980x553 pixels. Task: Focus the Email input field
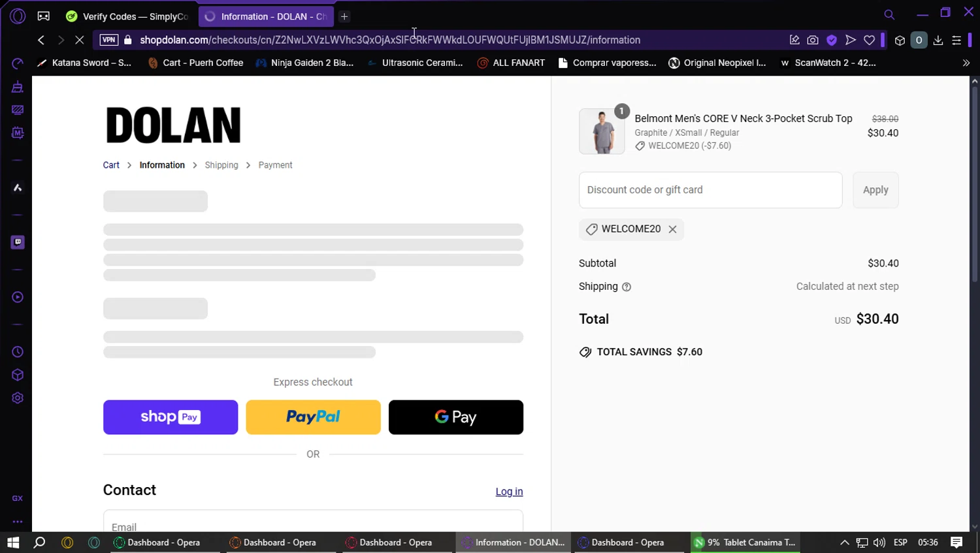pos(313,522)
